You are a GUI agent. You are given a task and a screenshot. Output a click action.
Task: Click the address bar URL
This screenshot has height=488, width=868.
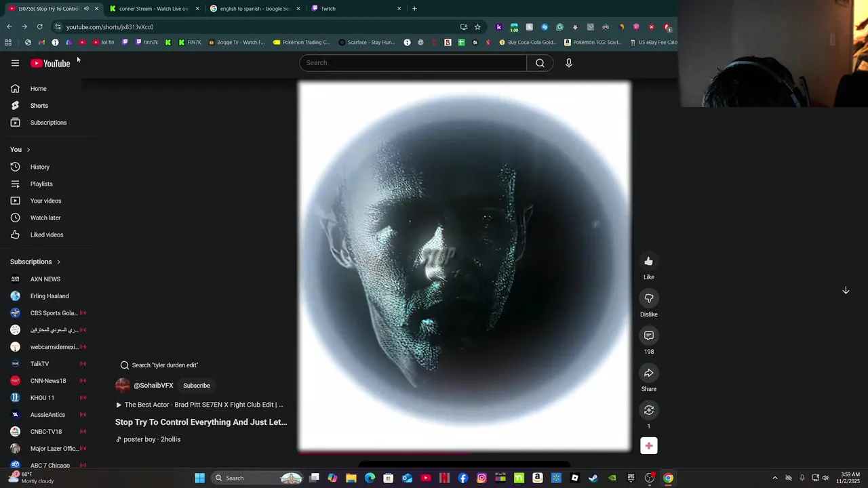(x=110, y=27)
